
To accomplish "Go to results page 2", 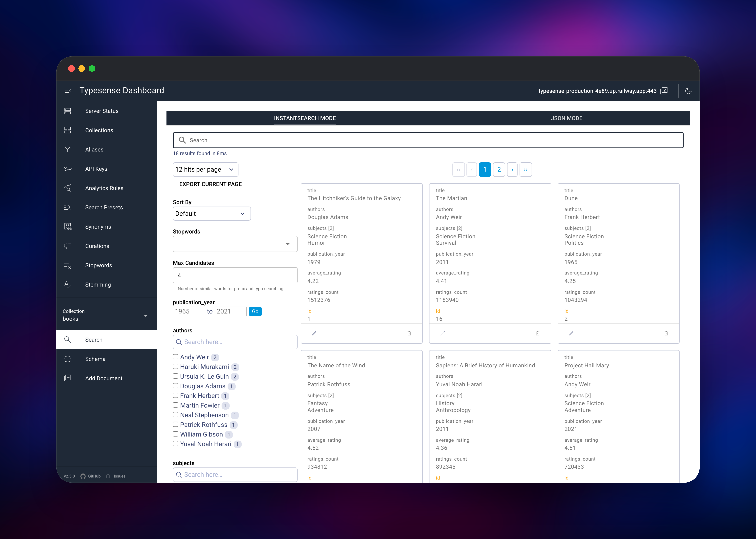I will pos(499,170).
